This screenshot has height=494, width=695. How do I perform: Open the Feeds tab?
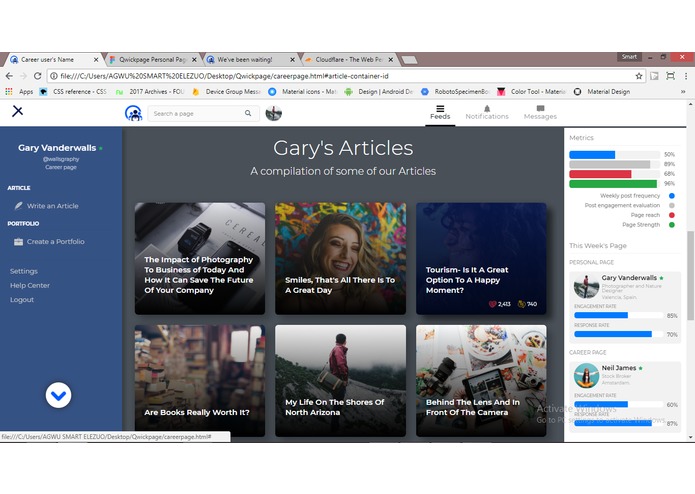point(440,113)
